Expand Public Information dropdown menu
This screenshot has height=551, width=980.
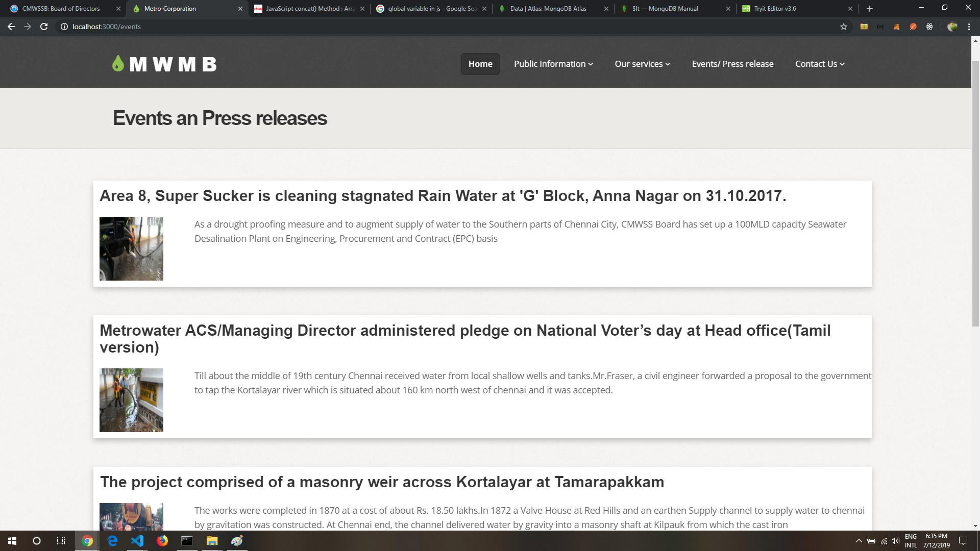coord(553,64)
